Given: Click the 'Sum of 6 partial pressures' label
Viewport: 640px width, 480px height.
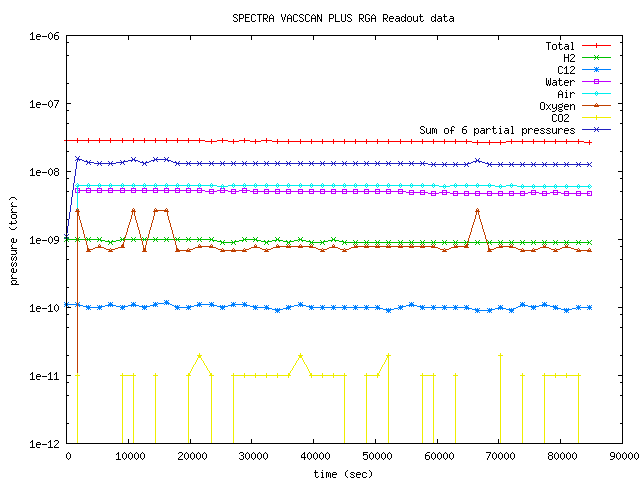Looking at the screenshot, I should click(496, 130).
